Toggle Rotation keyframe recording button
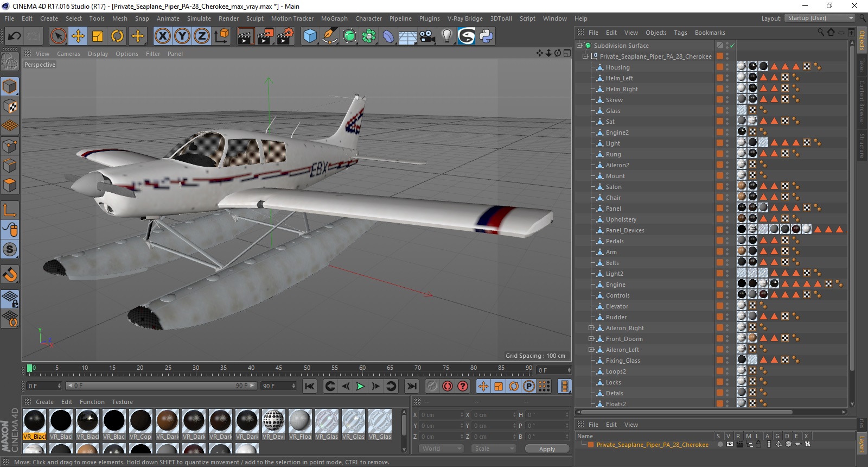868x467 pixels. tap(513, 386)
